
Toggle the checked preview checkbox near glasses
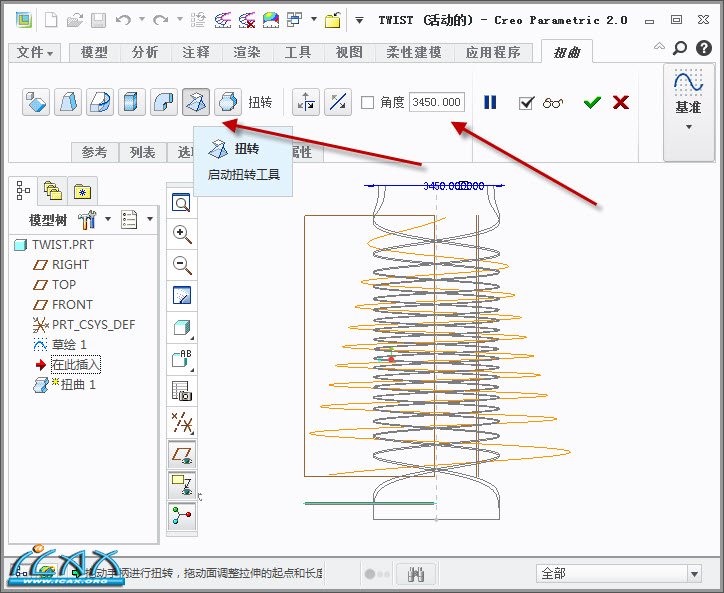(x=526, y=102)
